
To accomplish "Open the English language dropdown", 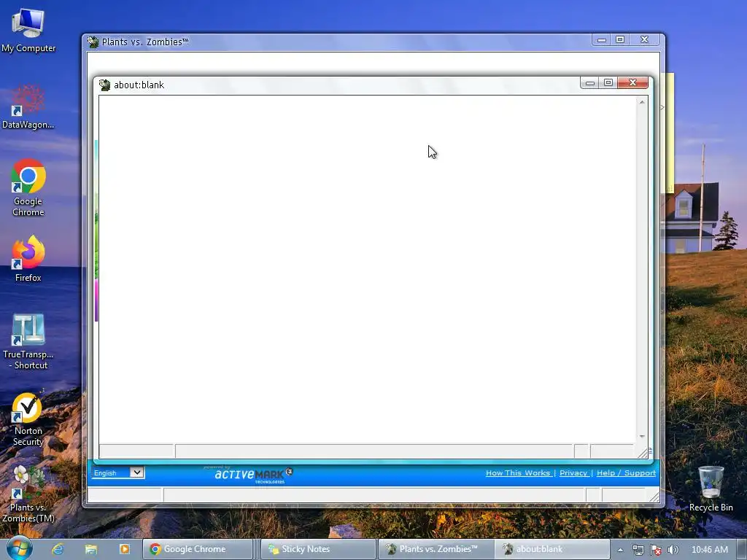I will coord(117,472).
